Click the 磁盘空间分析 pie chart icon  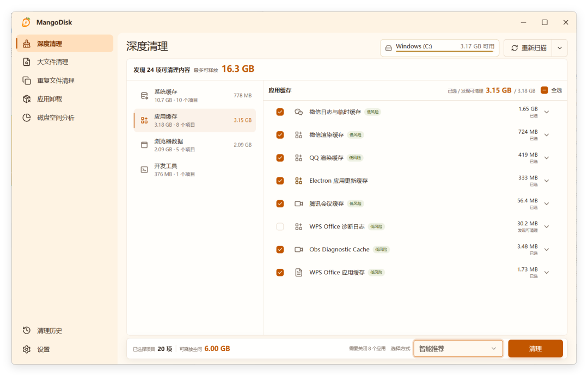tap(27, 118)
